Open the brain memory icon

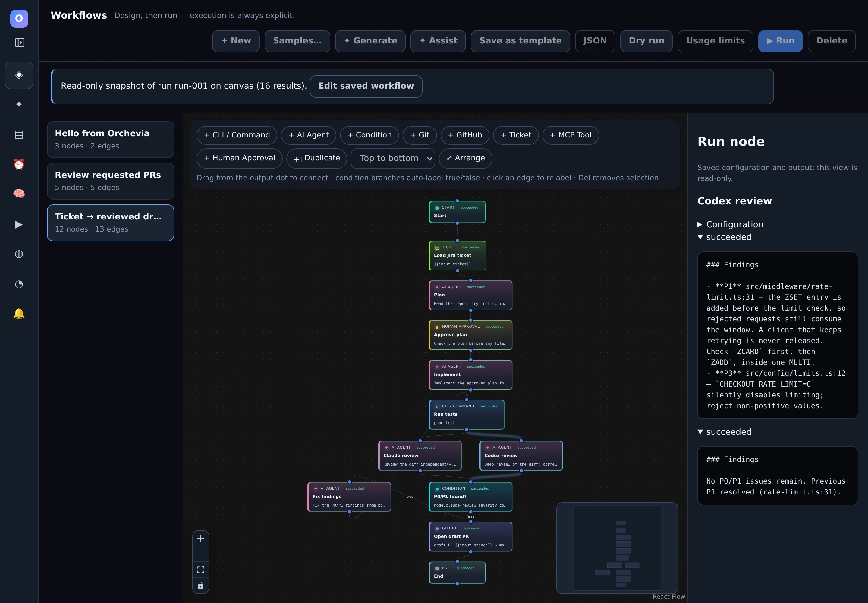(19, 194)
